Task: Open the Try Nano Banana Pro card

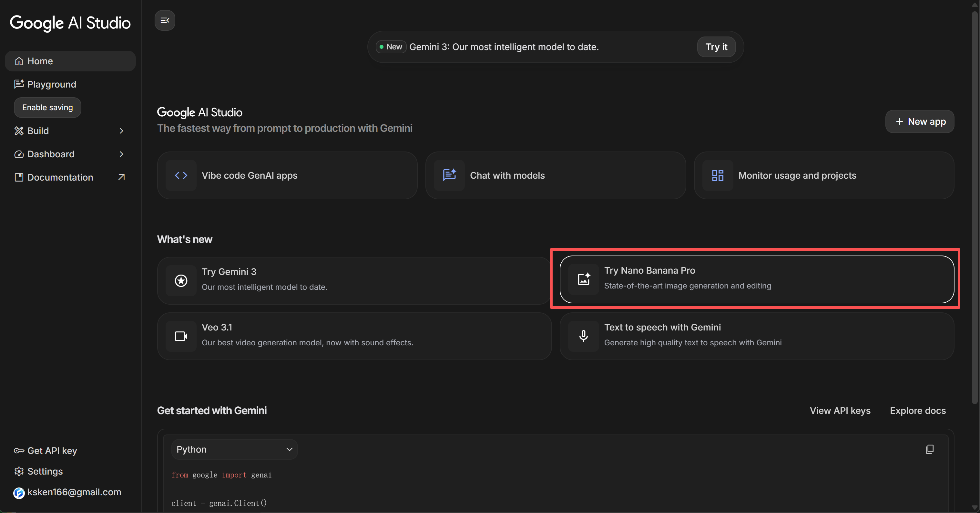Action: 757,279
